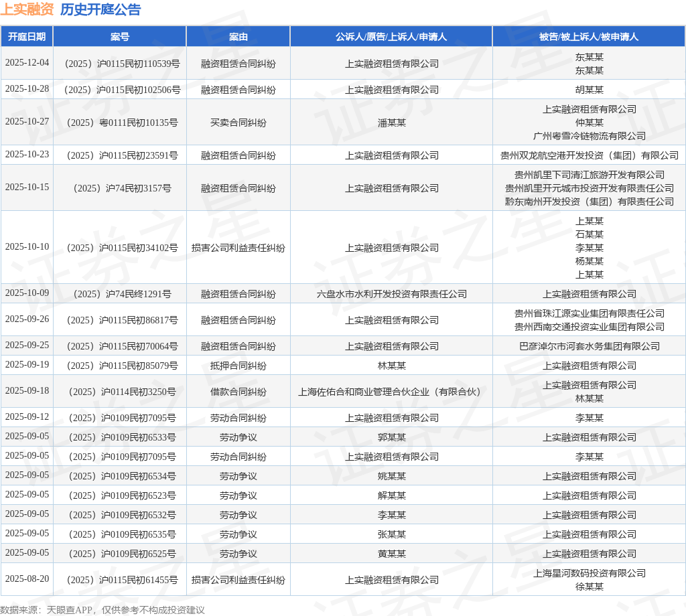
Task: Click the 被告/被上诉人/被申请人 column header
Action: [589, 37]
